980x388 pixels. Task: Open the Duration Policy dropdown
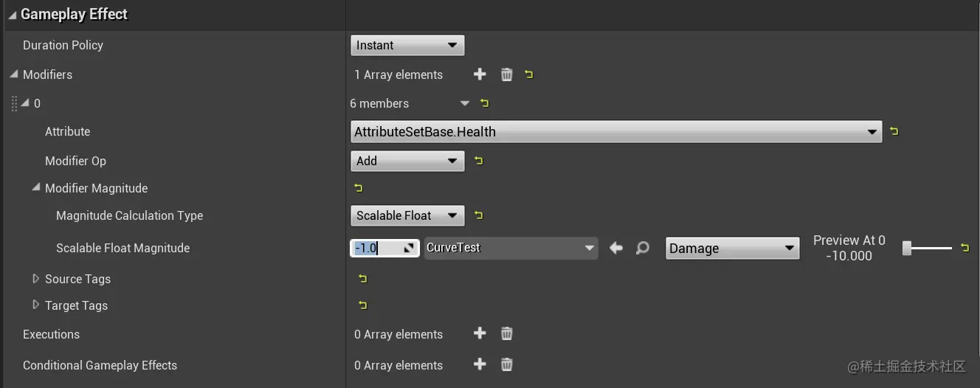click(407, 45)
